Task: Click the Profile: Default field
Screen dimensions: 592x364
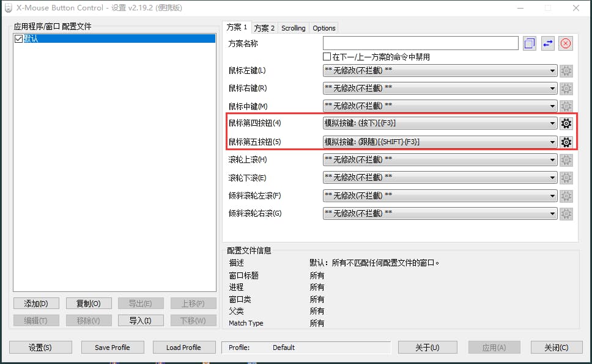Action: [x=306, y=348]
